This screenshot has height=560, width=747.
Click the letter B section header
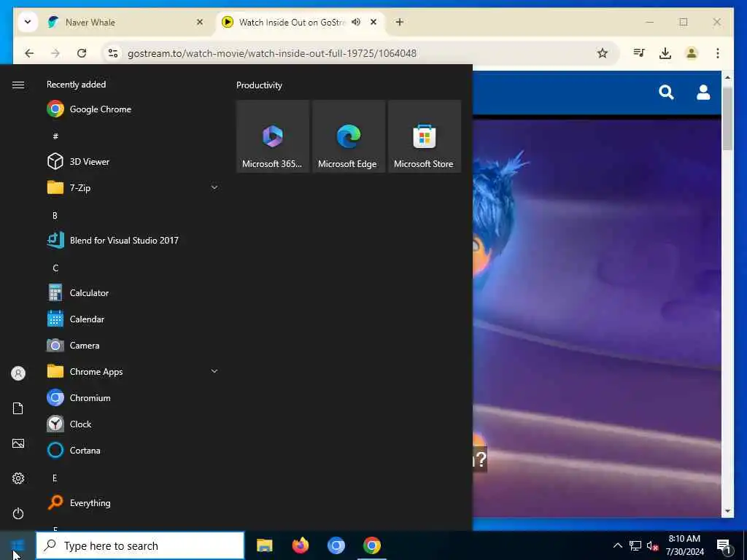[55, 216]
